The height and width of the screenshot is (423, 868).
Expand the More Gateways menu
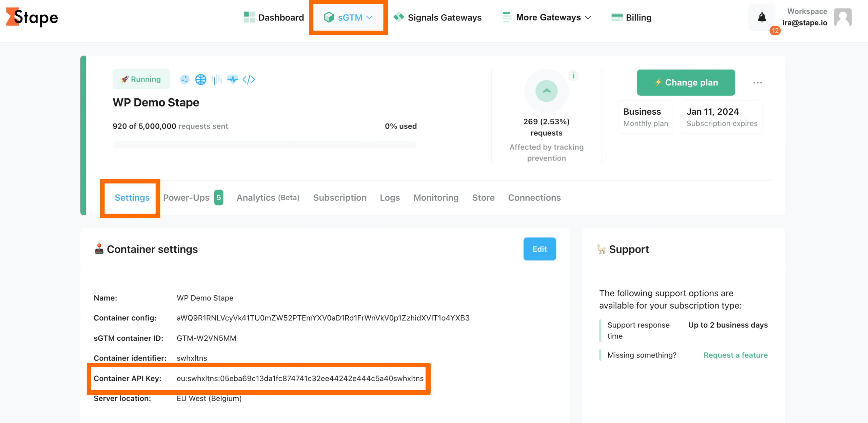coord(547,17)
